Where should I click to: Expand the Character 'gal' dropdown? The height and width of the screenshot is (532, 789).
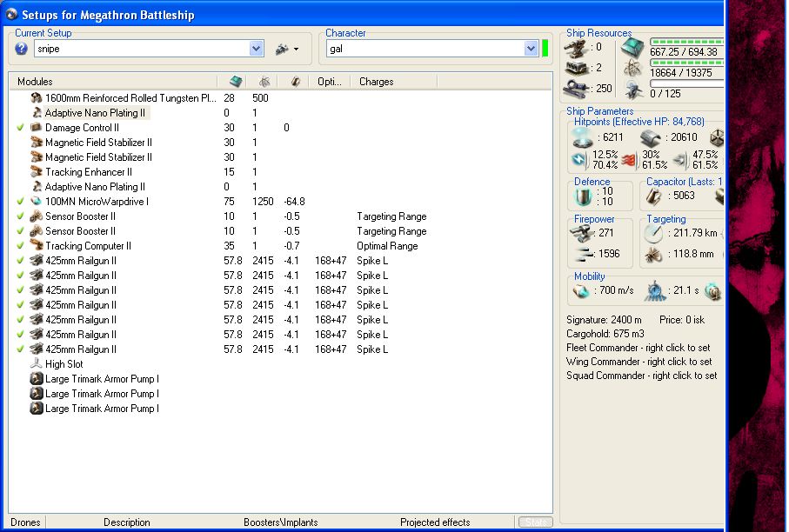click(x=531, y=50)
